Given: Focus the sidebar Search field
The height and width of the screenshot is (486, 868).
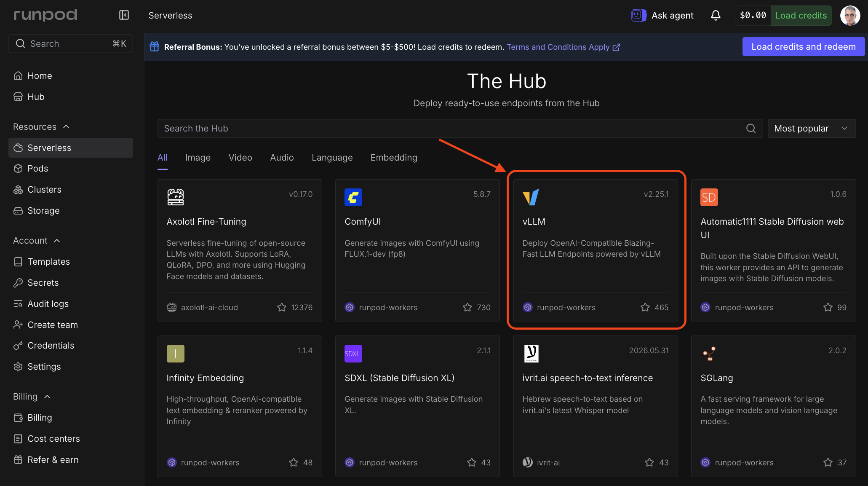Looking at the screenshot, I should coord(71,43).
